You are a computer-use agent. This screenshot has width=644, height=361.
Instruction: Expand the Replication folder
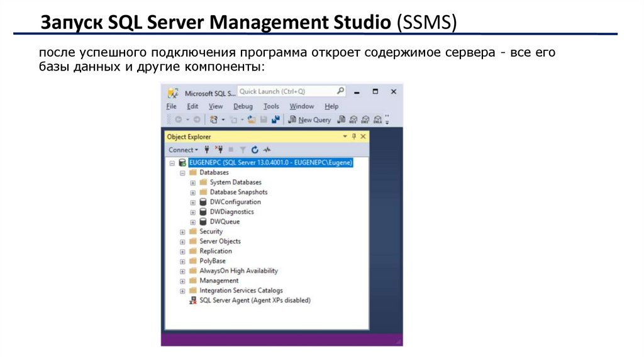pos(182,252)
